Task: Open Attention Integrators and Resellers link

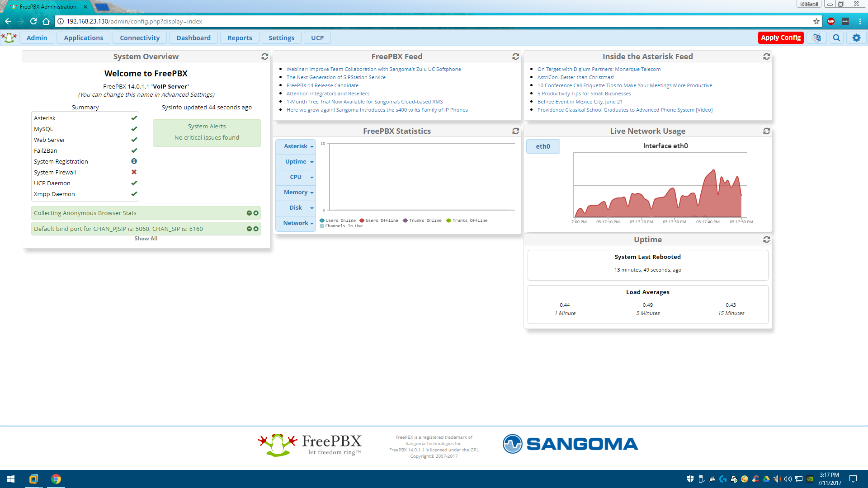Action: (x=328, y=94)
